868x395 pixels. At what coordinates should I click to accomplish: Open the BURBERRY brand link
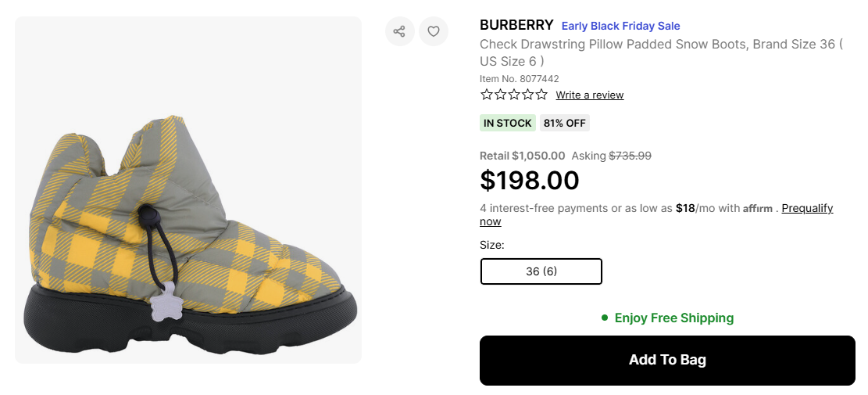[x=516, y=25]
